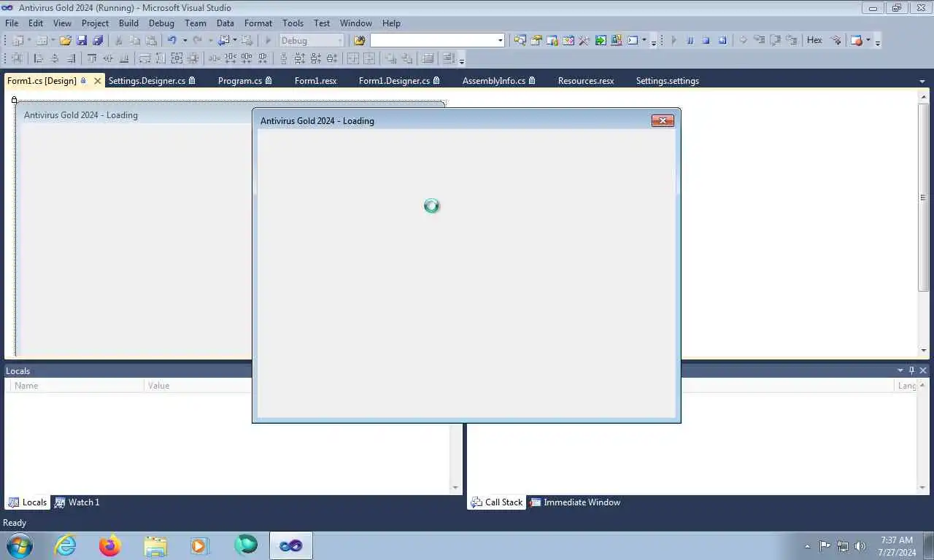
Task: Open the Format menu
Action: click(x=258, y=23)
